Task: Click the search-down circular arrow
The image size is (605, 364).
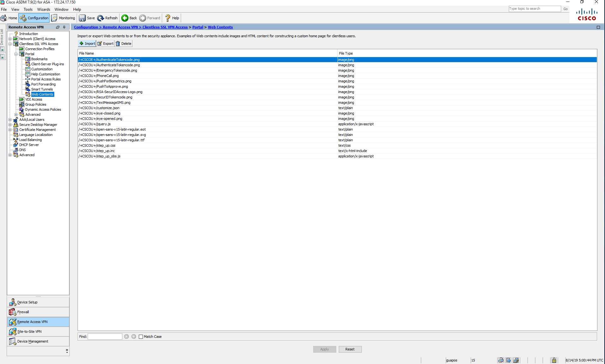Action: 126,337
